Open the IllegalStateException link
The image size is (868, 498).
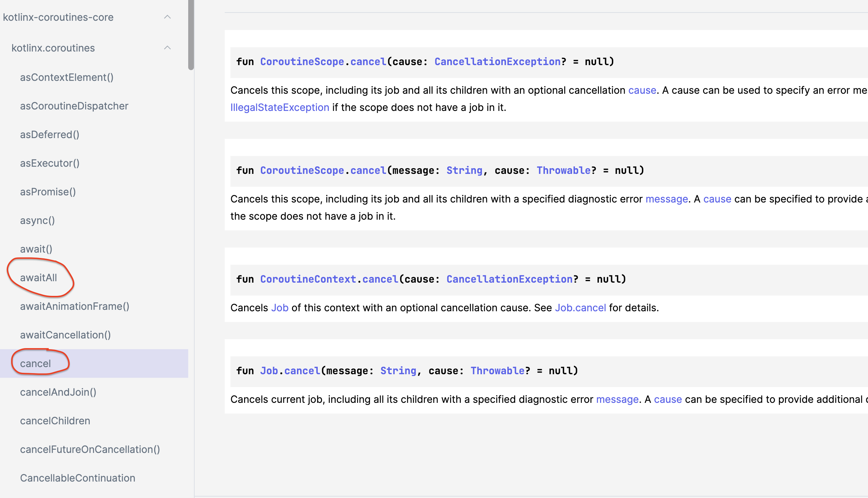point(280,107)
